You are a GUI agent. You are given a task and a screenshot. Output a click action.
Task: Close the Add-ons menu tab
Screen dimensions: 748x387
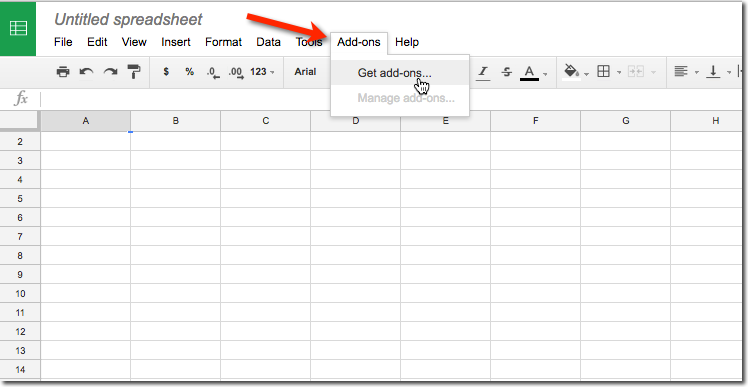[359, 42]
